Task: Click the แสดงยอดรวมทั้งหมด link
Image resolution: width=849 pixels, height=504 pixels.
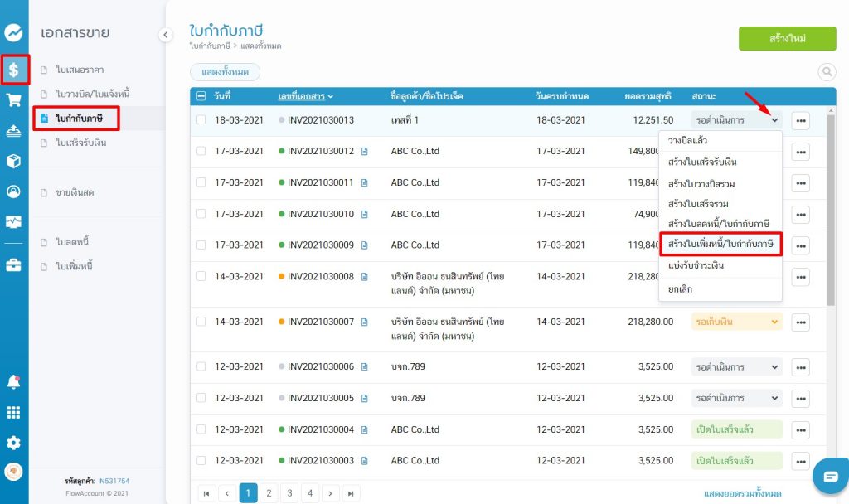Action: [742, 493]
